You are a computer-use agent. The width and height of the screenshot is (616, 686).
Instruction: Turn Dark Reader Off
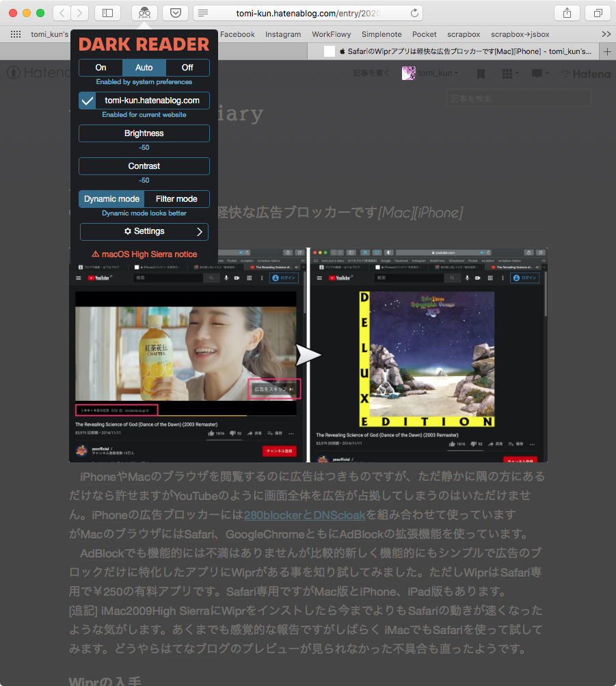(187, 68)
